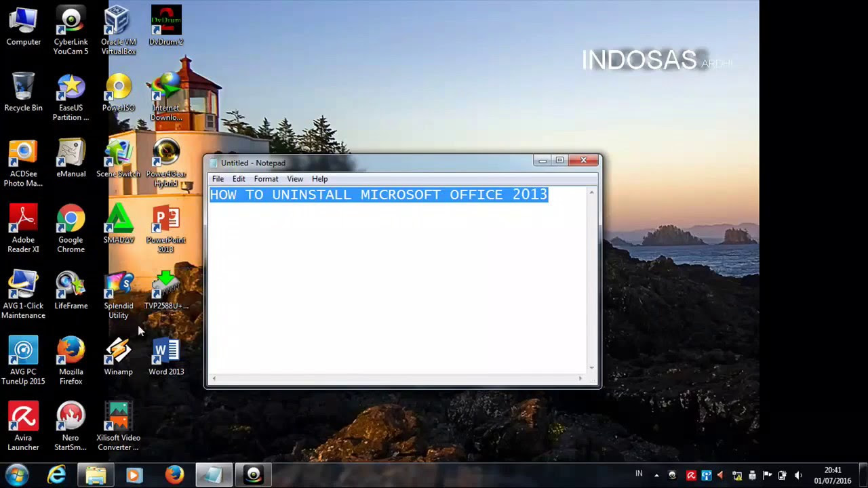Select TVP2588U+ desktop shortcut
The height and width of the screenshot is (488, 868).
(x=166, y=290)
